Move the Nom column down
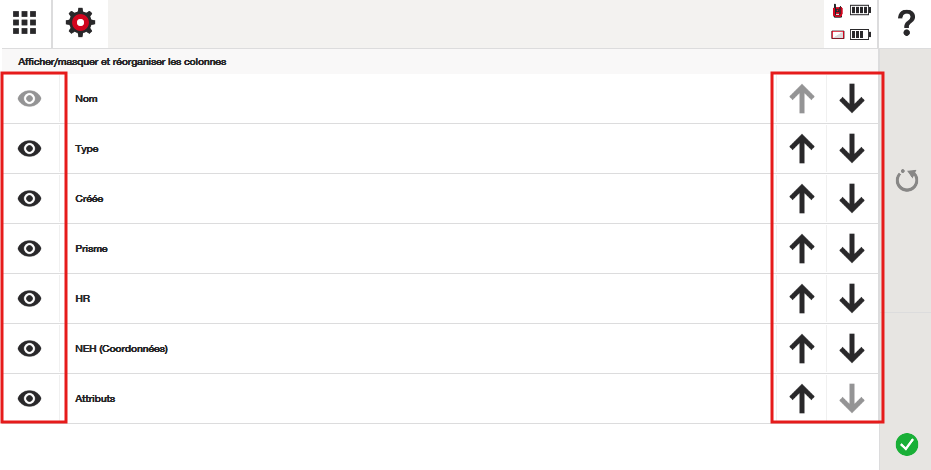Image resolution: width=931 pixels, height=470 pixels. tap(852, 99)
